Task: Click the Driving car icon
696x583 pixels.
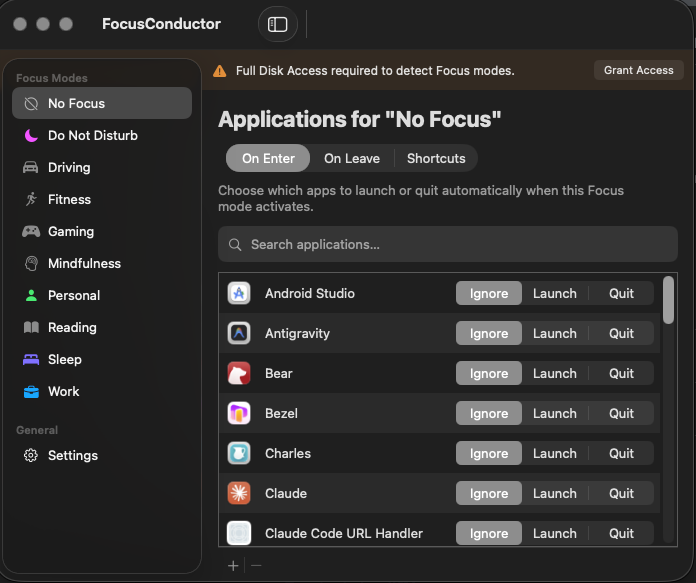Action: coord(31,167)
